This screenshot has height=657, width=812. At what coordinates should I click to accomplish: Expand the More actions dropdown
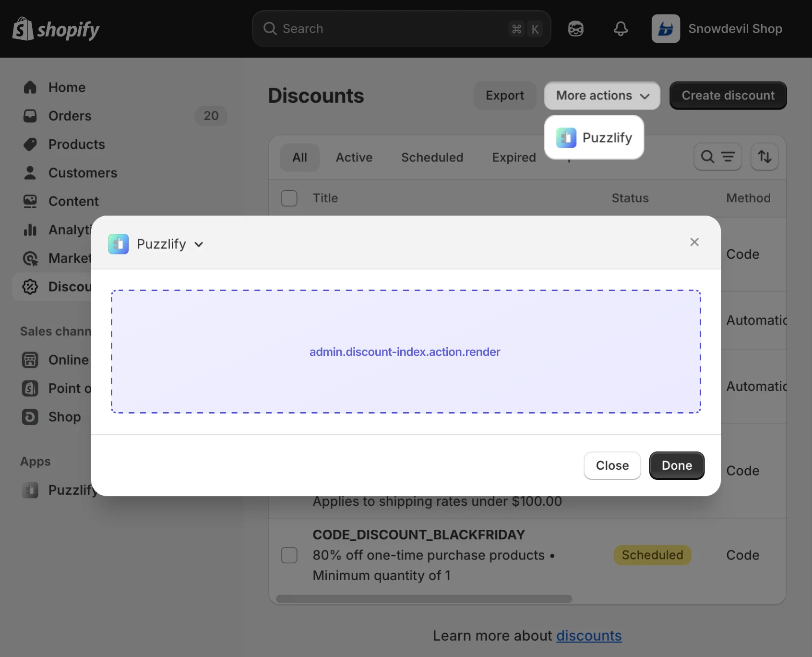click(x=602, y=96)
